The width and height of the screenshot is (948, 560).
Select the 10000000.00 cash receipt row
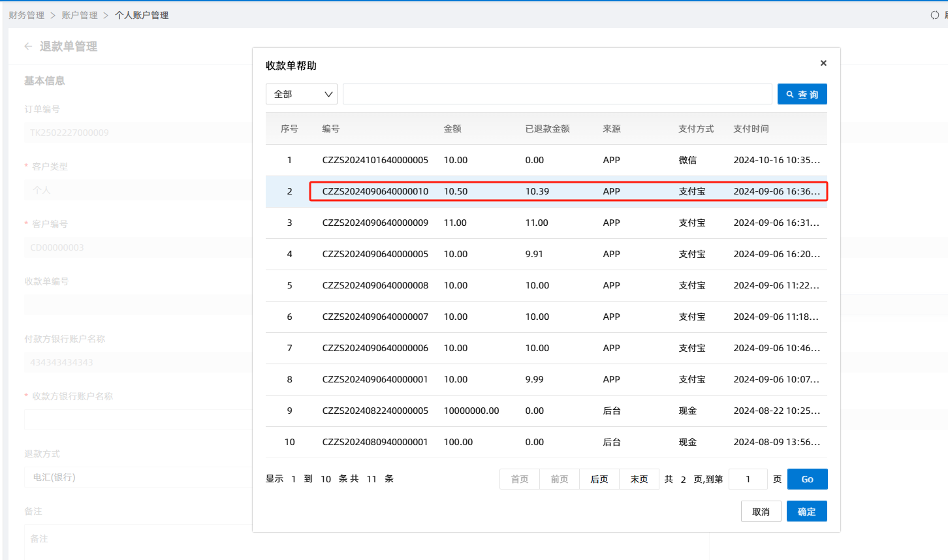pyautogui.click(x=471, y=411)
